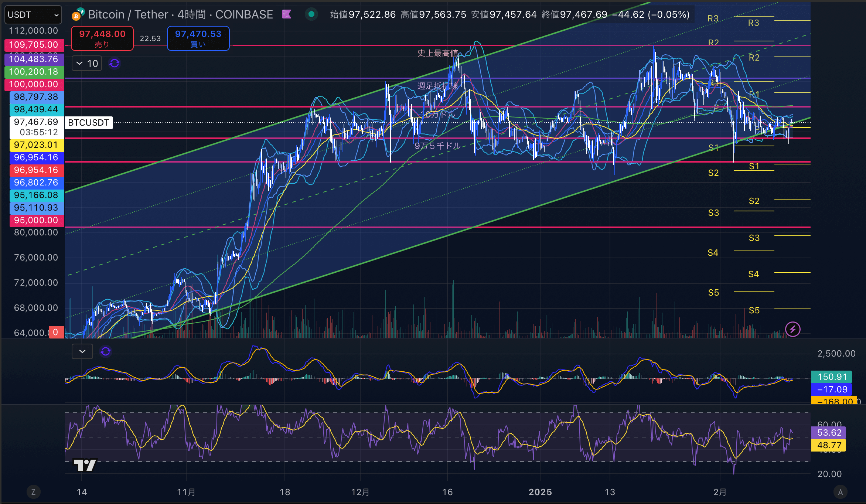The image size is (866, 504).
Task: Click the 100,000.00 price axis label
Action: click(x=34, y=84)
